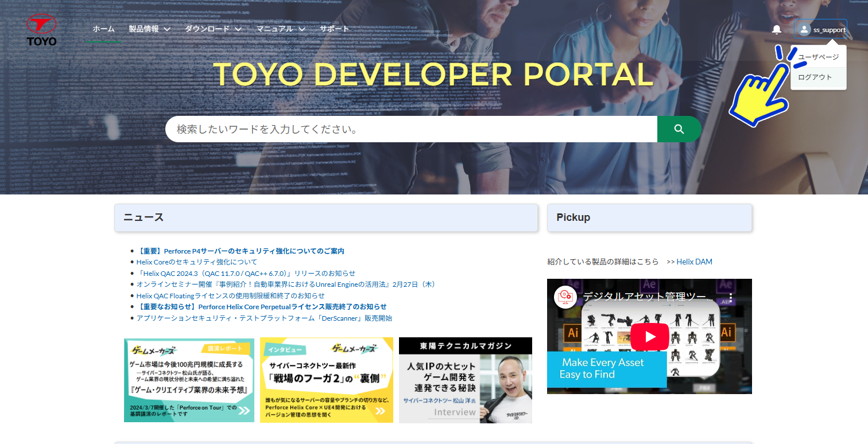Open the Helix DAM link
868x444 pixels.
pyautogui.click(x=694, y=262)
